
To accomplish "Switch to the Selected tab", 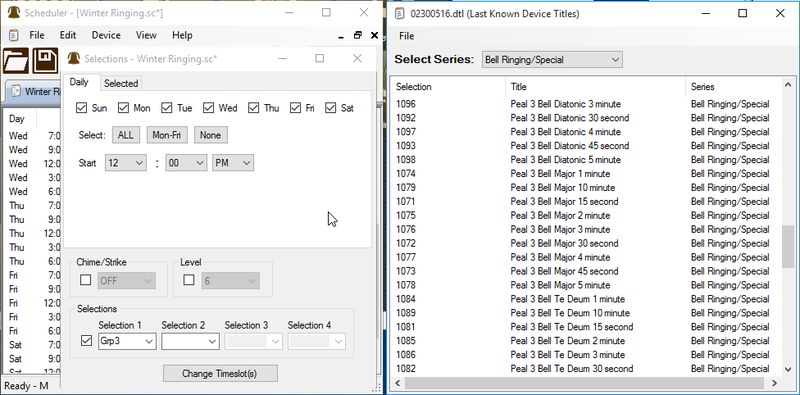I will [x=121, y=83].
